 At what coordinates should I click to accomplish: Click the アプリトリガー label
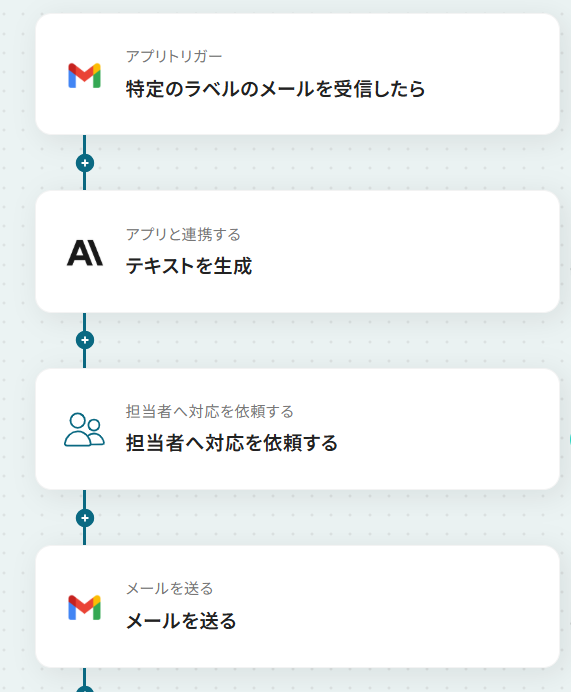pos(174,56)
